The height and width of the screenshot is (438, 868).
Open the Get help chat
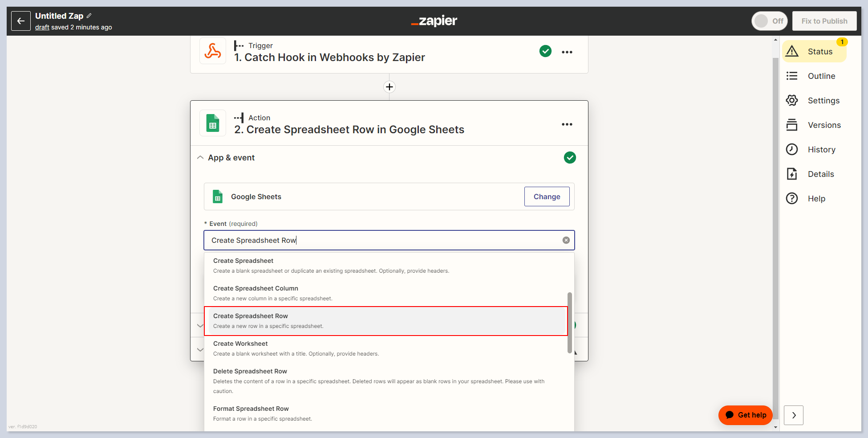[745, 415]
